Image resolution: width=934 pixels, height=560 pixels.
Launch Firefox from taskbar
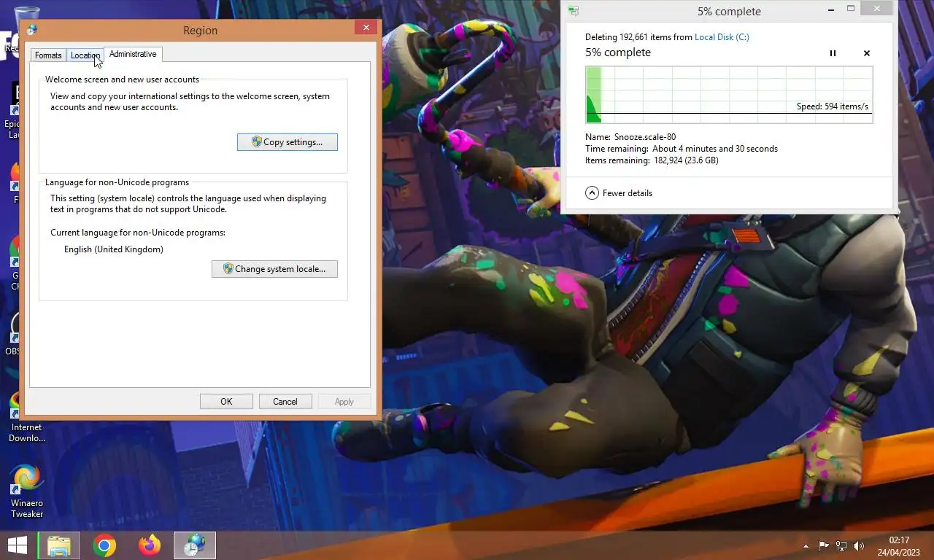click(x=150, y=545)
